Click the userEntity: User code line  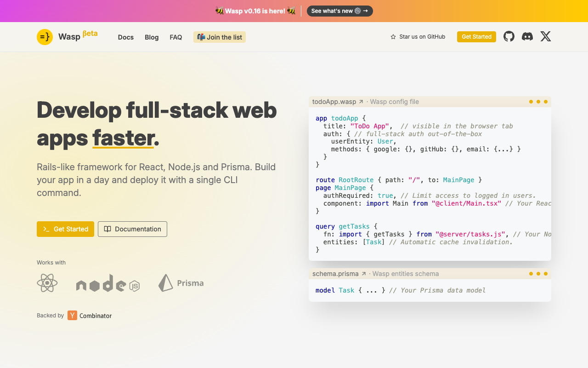click(x=364, y=141)
